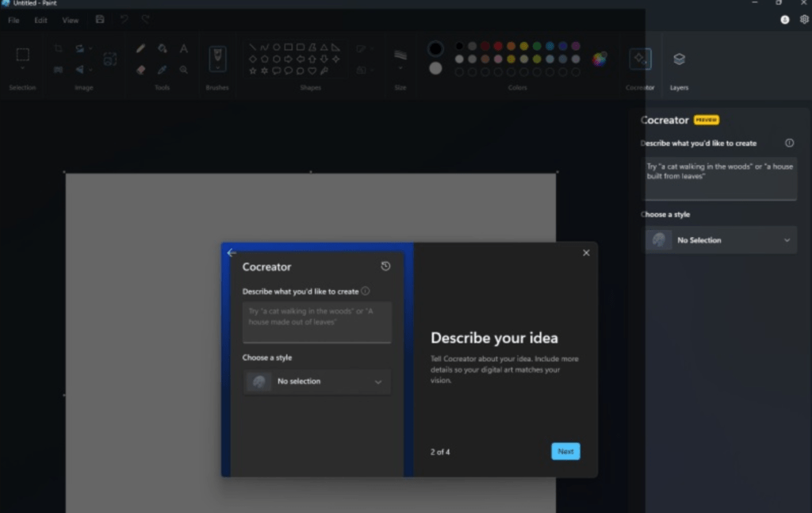Screen dimensions: 812x513
Task: Pick the Fill bucket tool
Action: click(162, 48)
